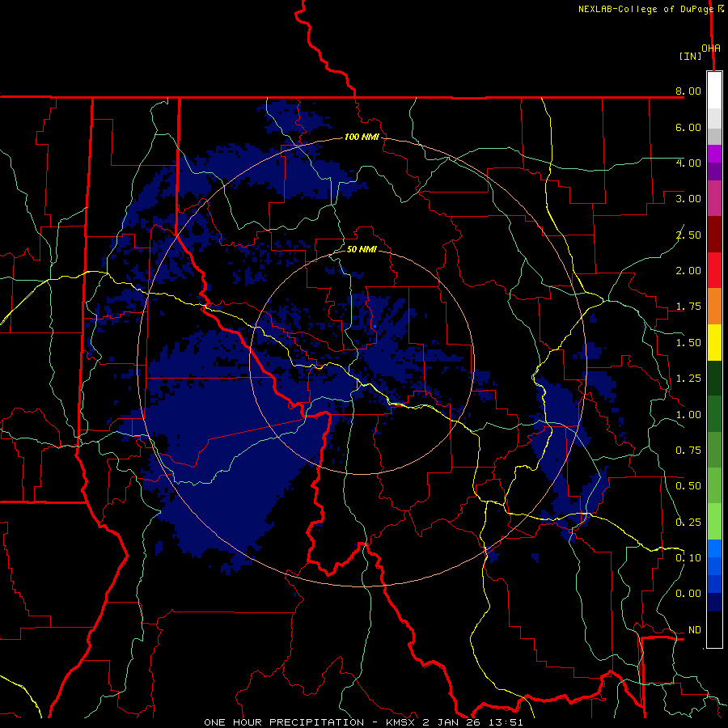Click the 2.00 legend value
The height and width of the screenshot is (728, 728).
click(x=688, y=271)
